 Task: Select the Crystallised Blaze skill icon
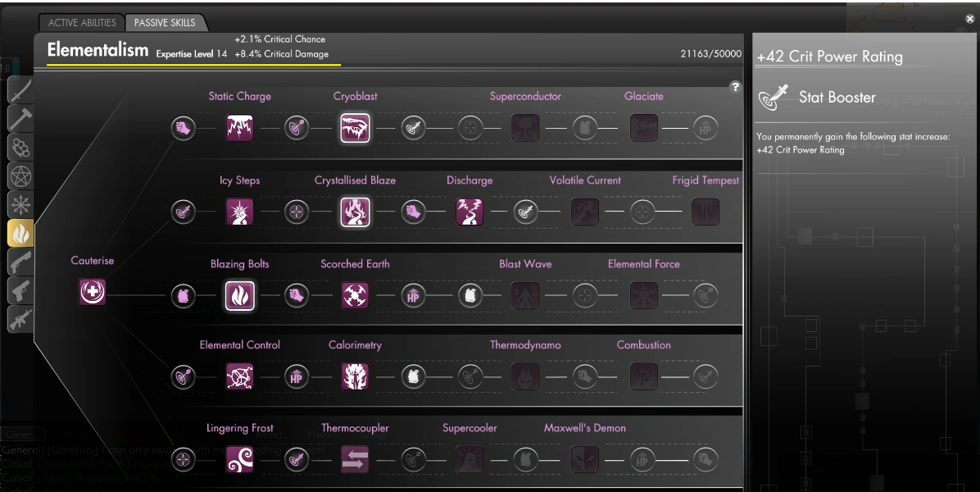click(x=355, y=212)
